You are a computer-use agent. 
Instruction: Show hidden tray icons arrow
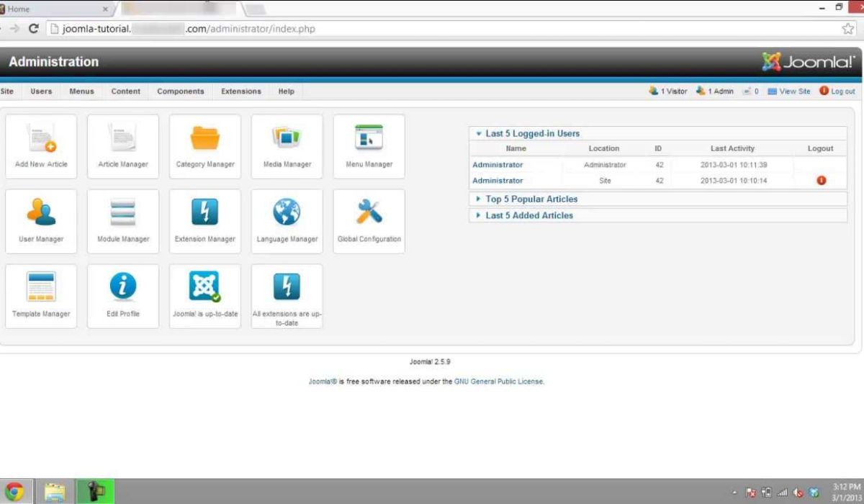click(734, 493)
